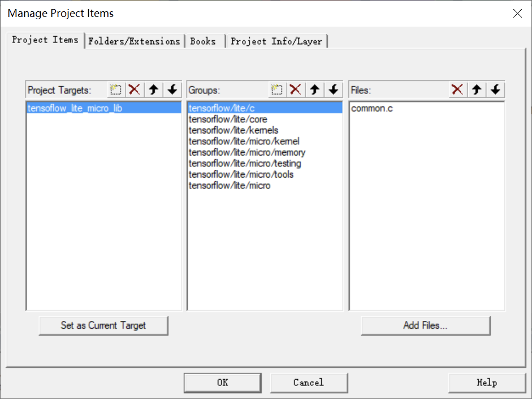Delete the selected file from Files

(458, 90)
